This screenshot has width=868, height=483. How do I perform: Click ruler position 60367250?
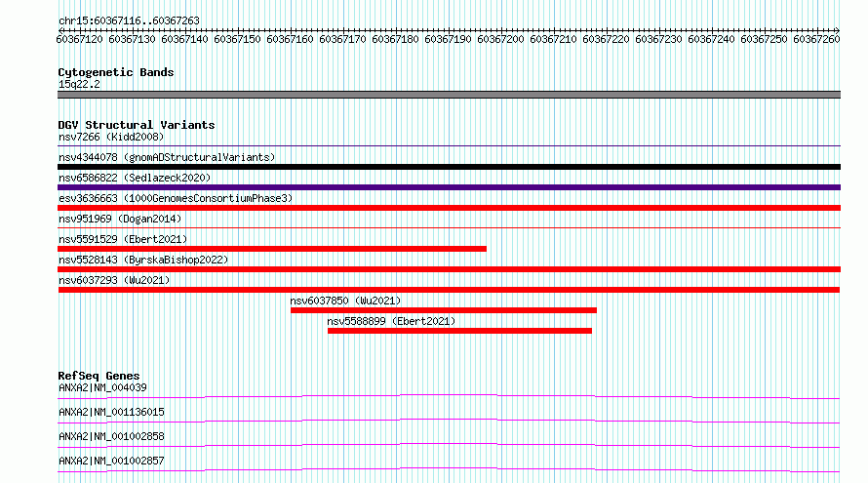(x=764, y=39)
